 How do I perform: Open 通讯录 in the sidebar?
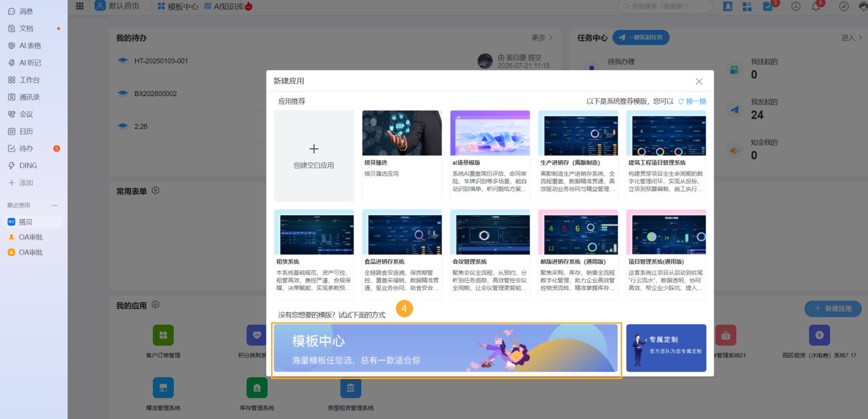[24, 97]
